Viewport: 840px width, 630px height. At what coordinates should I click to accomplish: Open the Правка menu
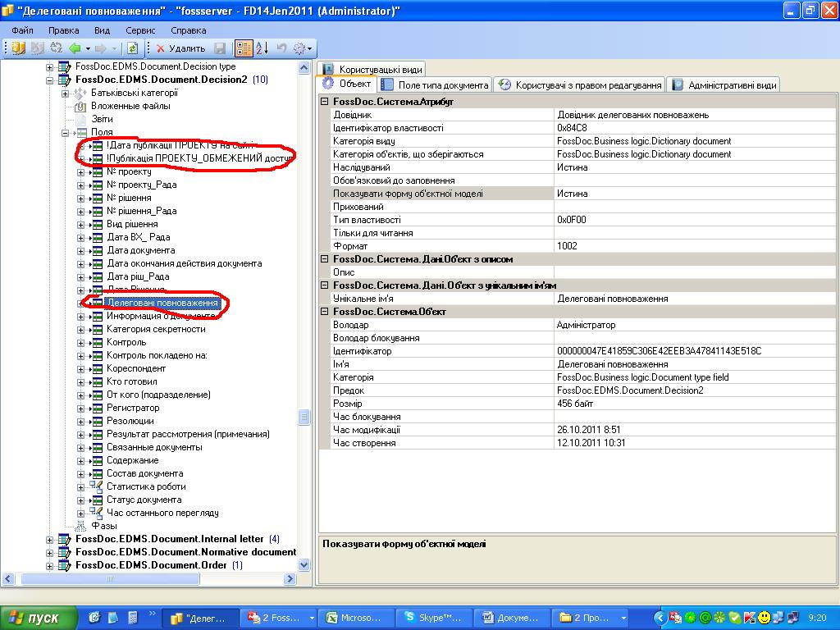[x=64, y=30]
